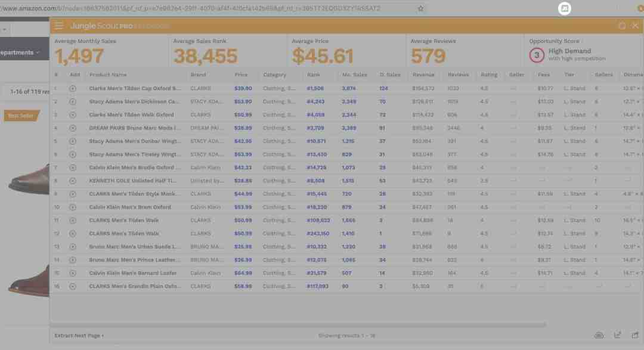The width and height of the screenshot is (644, 350).
Task: Click Average Reviews value 579
Action: [428, 56]
